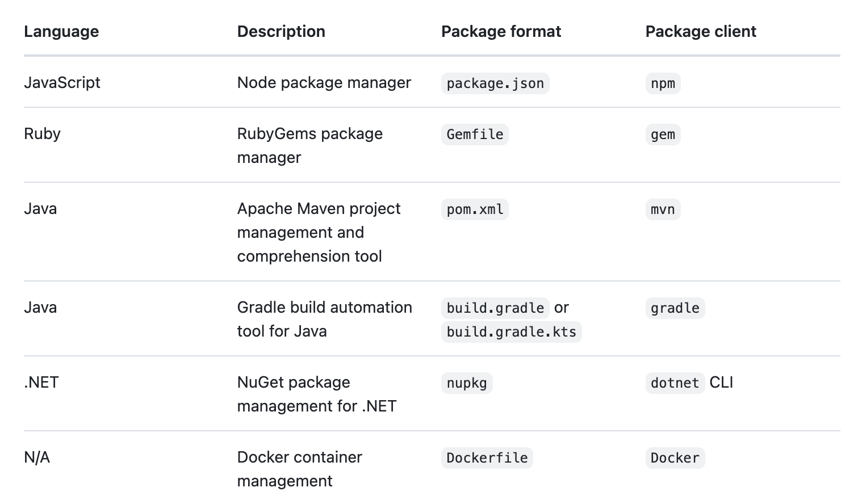Select the Gemfile code label
862x504 pixels.
click(x=475, y=135)
